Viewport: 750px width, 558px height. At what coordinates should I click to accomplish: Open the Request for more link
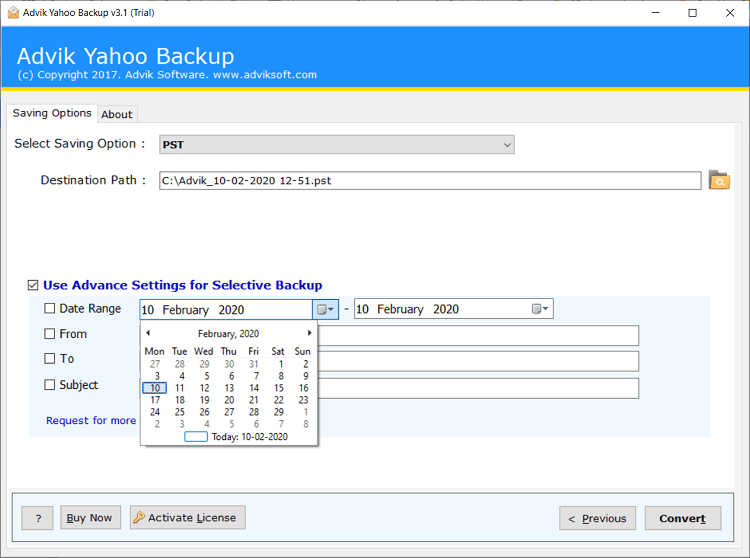coord(91,420)
